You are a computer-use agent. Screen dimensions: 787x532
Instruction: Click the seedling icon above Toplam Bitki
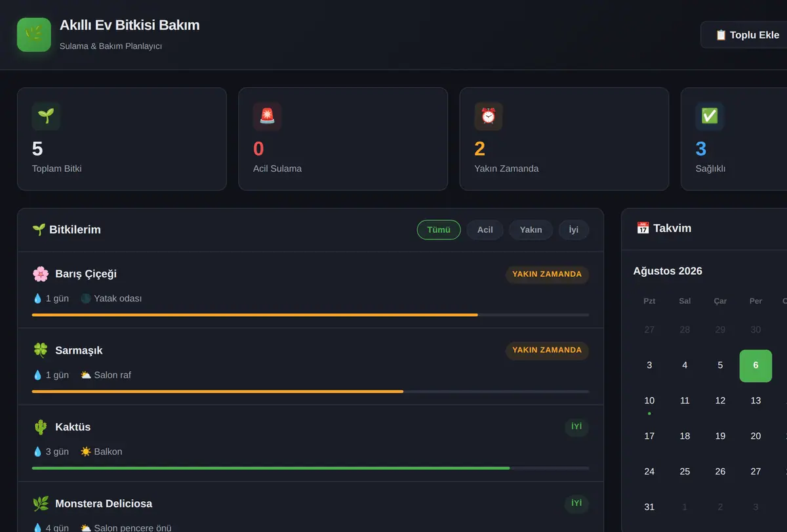point(46,116)
